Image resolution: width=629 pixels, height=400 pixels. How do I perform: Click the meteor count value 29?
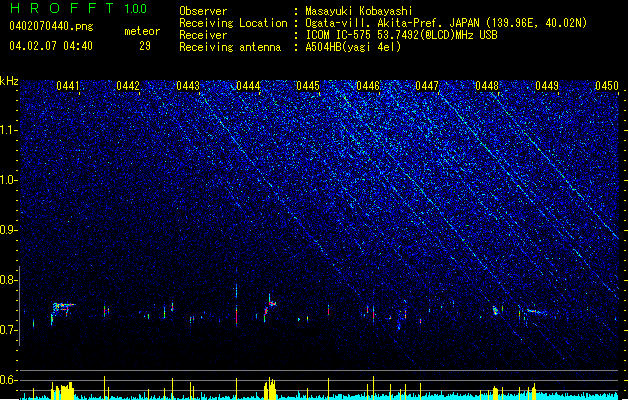click(x=145, y=46)
